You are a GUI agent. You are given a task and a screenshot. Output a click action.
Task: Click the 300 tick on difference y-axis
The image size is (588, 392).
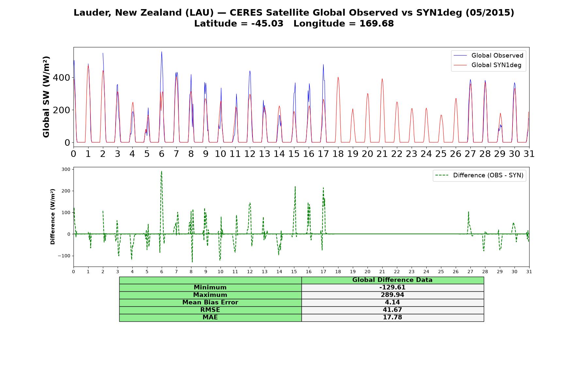[x=66, y=169]
